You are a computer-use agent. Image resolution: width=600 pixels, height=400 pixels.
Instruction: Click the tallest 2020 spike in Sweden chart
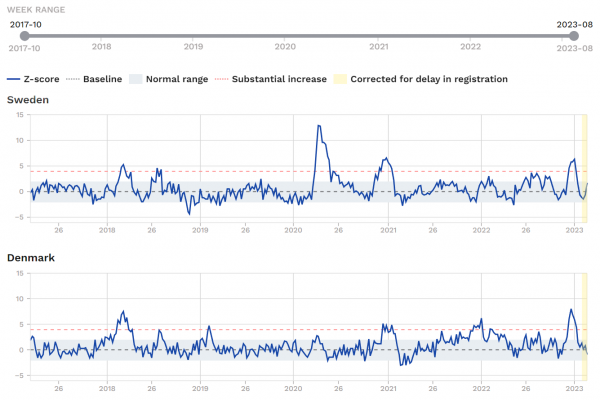318,126
